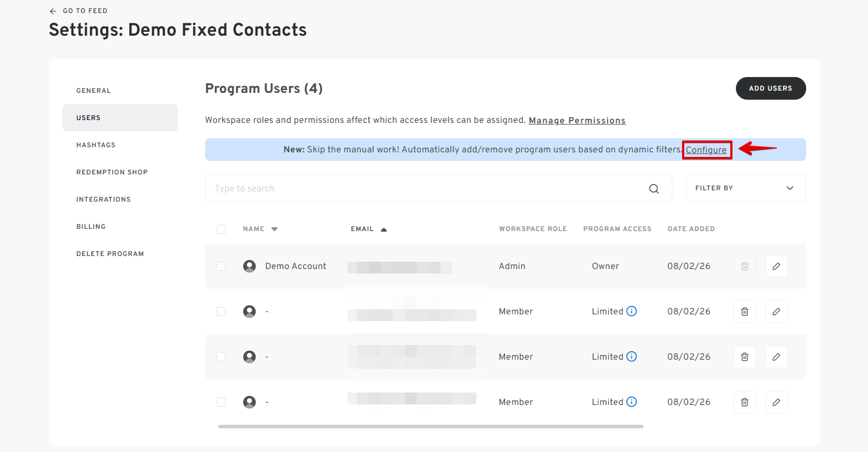Open Limited info icon on the last row

coord(632,402)
